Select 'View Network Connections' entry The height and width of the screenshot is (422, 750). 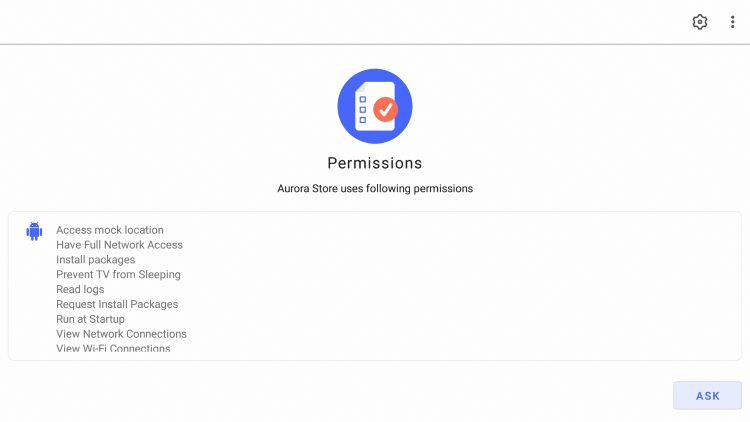(121, 334)
